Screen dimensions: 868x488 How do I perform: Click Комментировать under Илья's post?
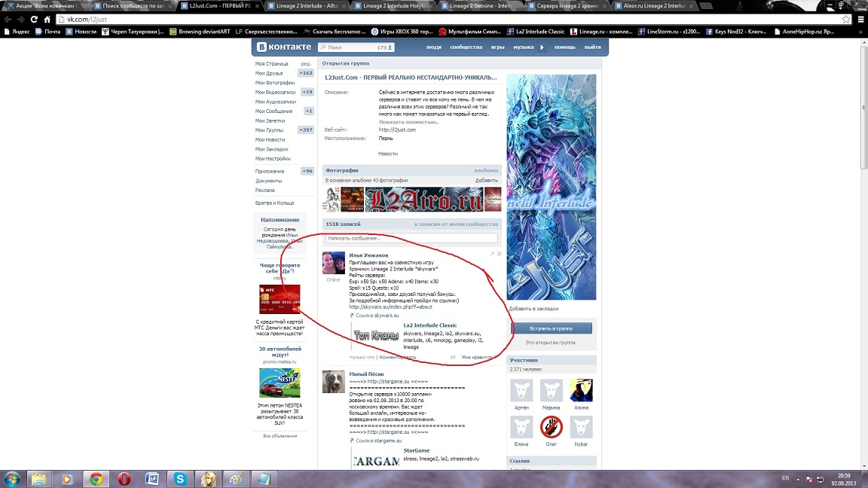coord(398,358)
